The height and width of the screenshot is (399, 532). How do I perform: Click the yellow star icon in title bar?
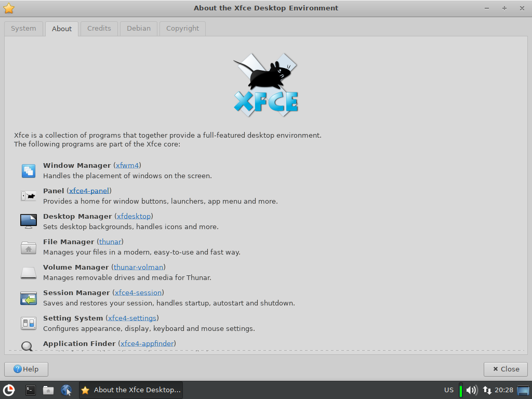(9, 8)
